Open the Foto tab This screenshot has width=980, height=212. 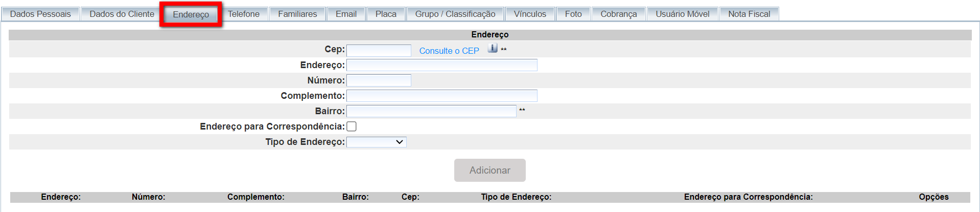573,14
